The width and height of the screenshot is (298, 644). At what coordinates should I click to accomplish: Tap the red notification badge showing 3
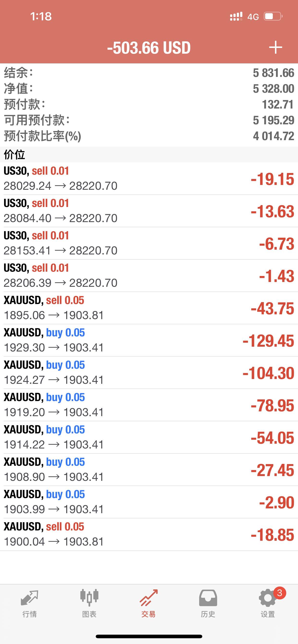[x=280, y=593]
